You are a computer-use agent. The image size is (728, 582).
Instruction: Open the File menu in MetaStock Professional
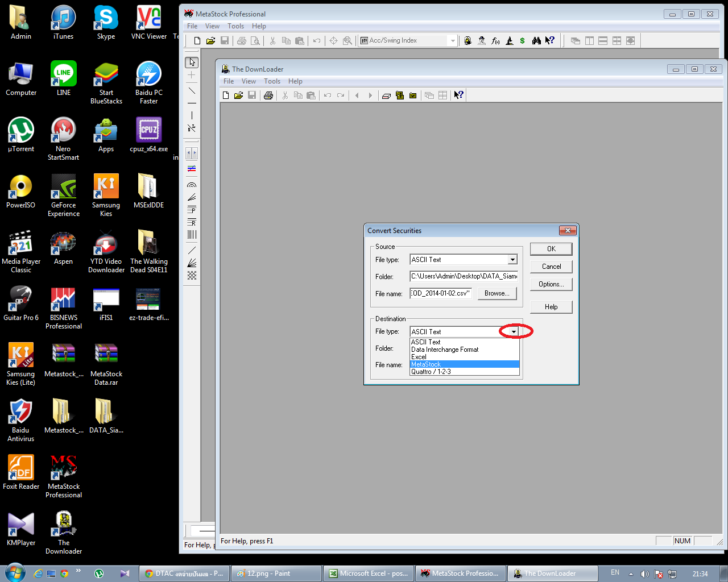coord(192,26)
